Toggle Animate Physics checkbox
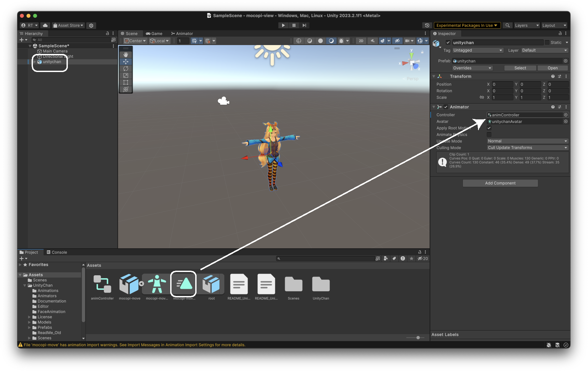588x371 pixels. pyautogui.click(x=489, y=135)
